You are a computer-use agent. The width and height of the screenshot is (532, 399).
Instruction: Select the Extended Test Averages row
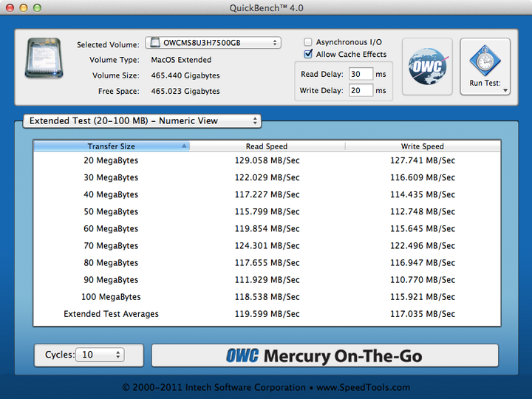tap(266, 314)
